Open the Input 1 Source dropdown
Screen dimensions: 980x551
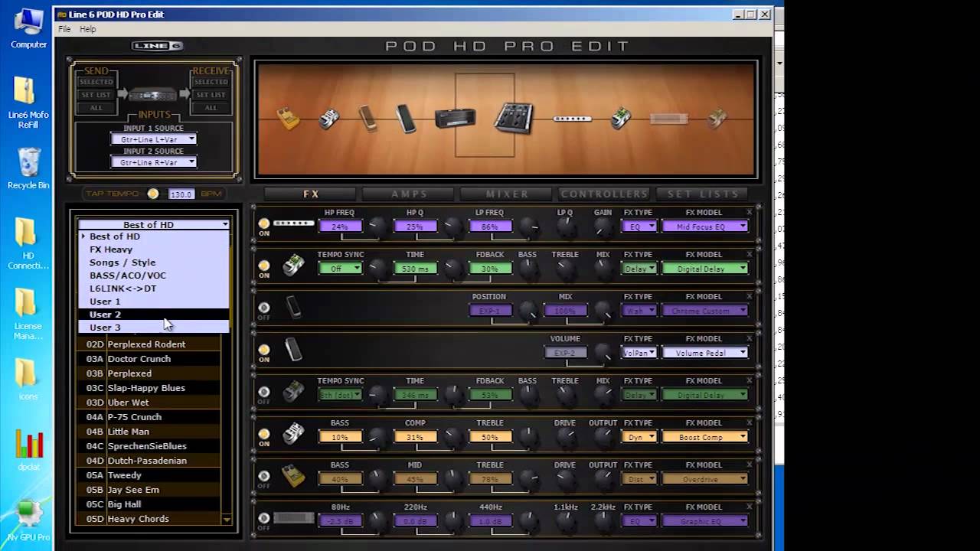[x=154, y=139]
